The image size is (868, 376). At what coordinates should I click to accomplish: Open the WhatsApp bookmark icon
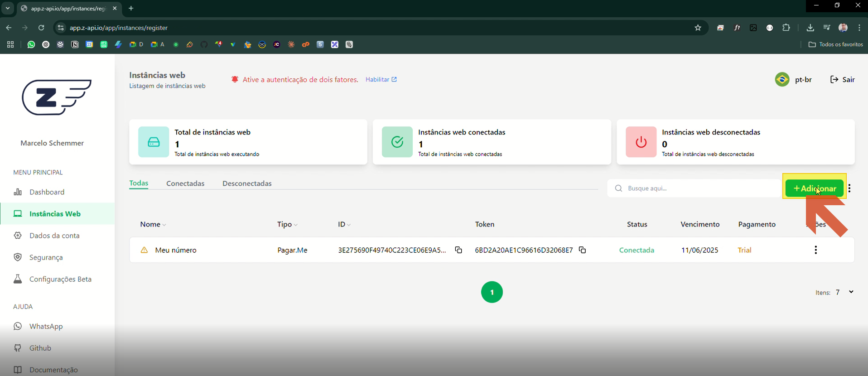(31, 44)
